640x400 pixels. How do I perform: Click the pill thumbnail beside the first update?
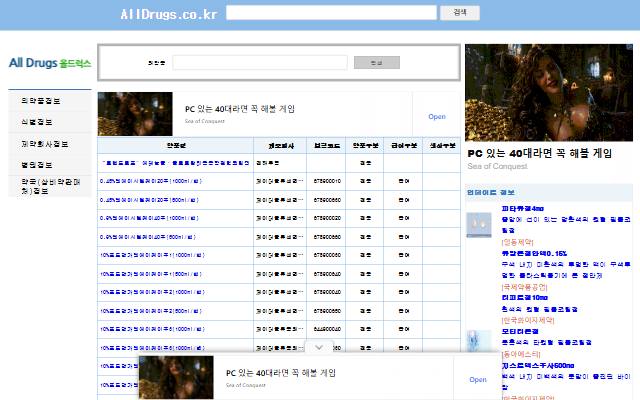[x=479, y=224]
